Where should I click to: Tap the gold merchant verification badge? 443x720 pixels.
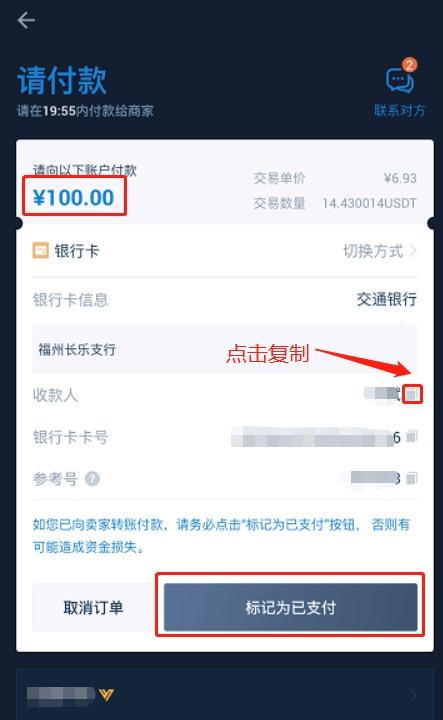tap(106, 695)
